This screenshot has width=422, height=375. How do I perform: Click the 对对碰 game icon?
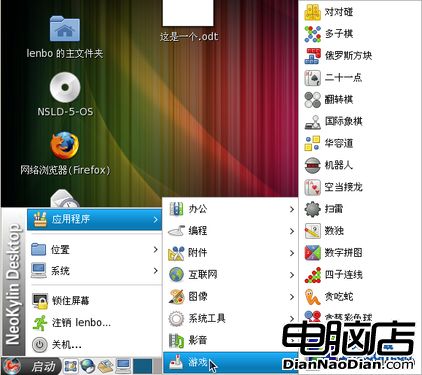313,12
